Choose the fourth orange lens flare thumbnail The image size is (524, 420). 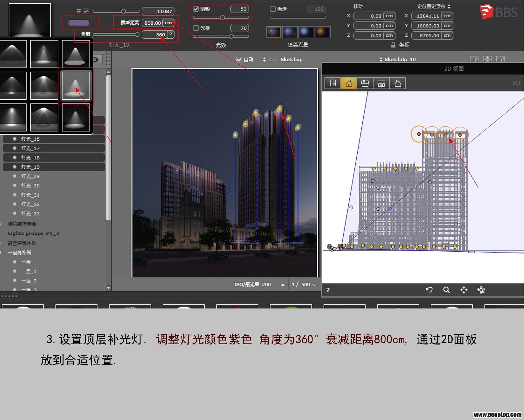[x=323, y=32]
